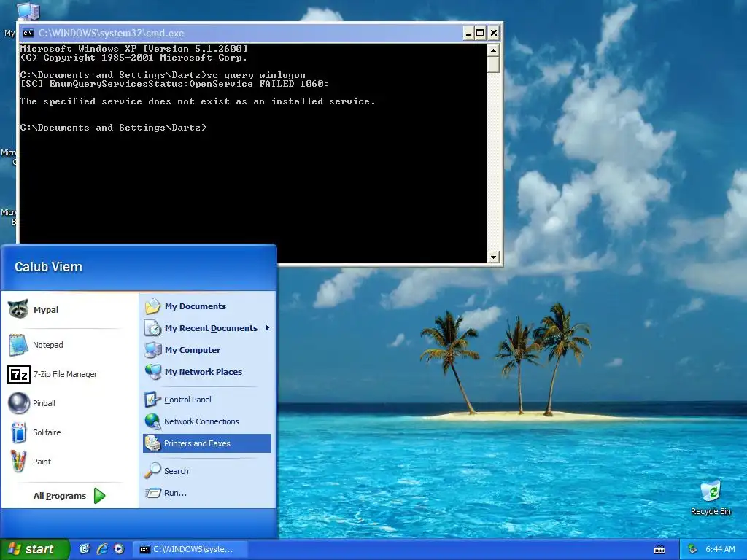Open the Run... dialog

tap(206, 493)
